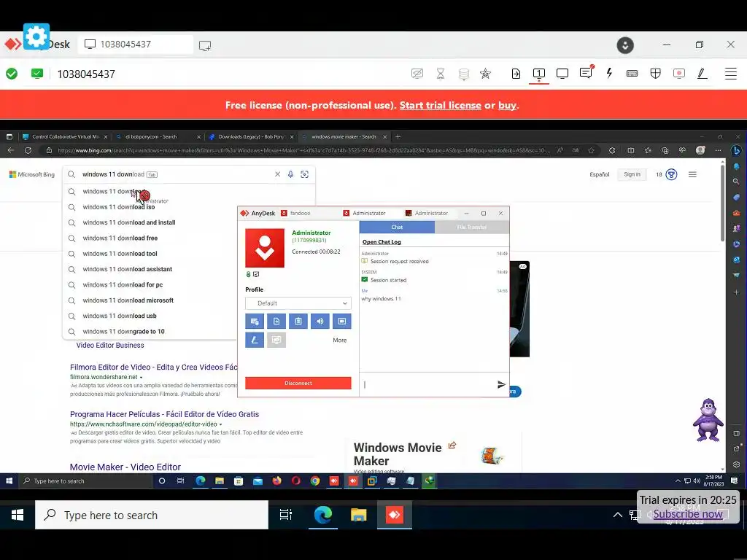Expand the Default profile dropdown

point(298,303)
